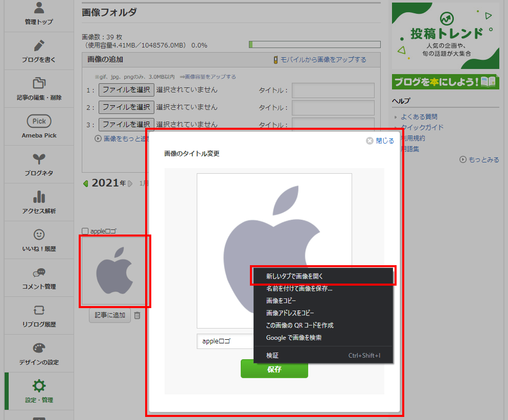Open よくある質問 help link
508x420 pixels.
tap(419, 116)
